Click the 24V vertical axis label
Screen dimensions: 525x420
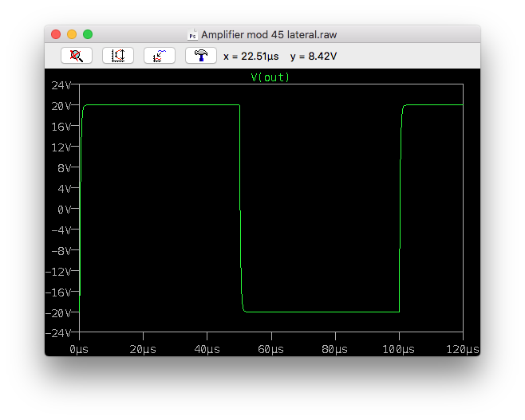coord(61,85)
